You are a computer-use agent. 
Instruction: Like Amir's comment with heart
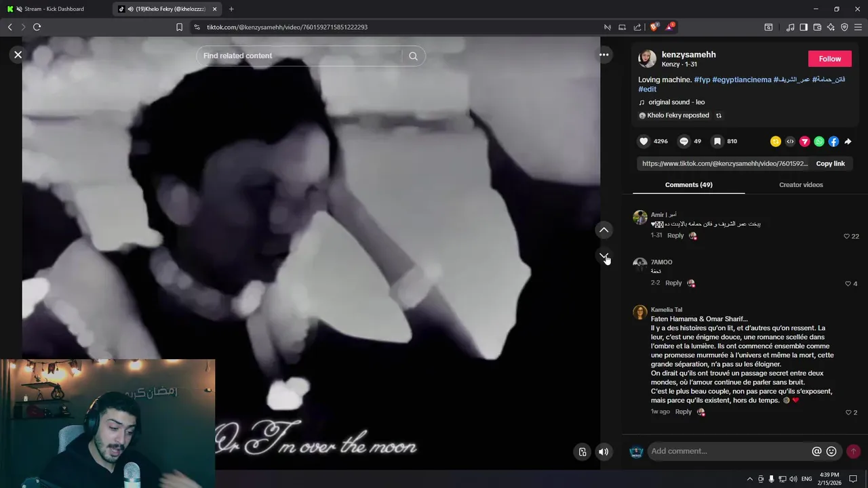pos(846,237)
